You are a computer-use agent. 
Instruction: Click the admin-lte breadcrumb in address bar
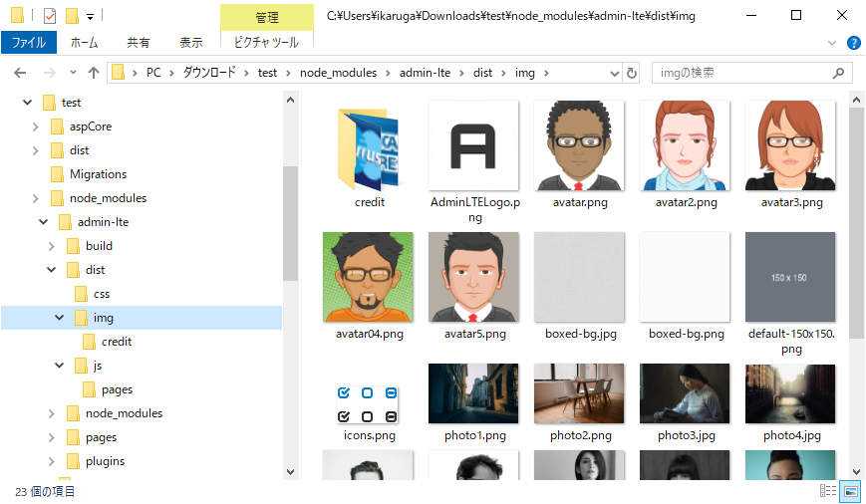point(425,73)
